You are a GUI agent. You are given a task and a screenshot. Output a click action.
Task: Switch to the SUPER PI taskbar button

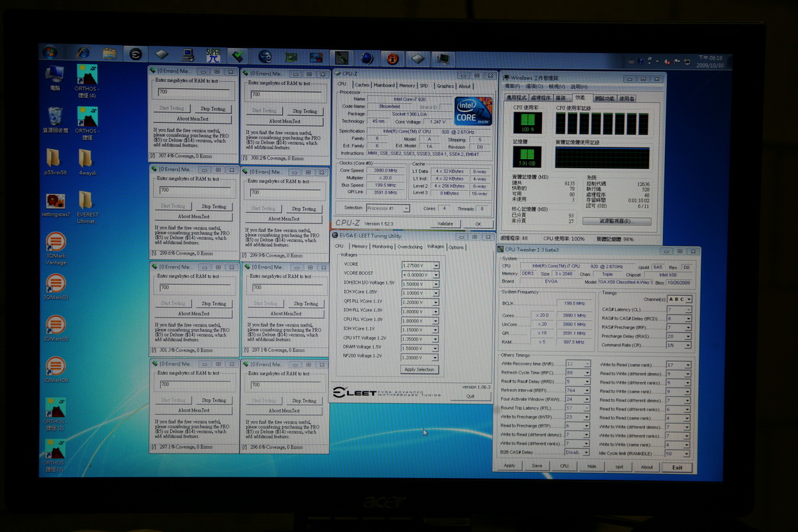(213, 55)
